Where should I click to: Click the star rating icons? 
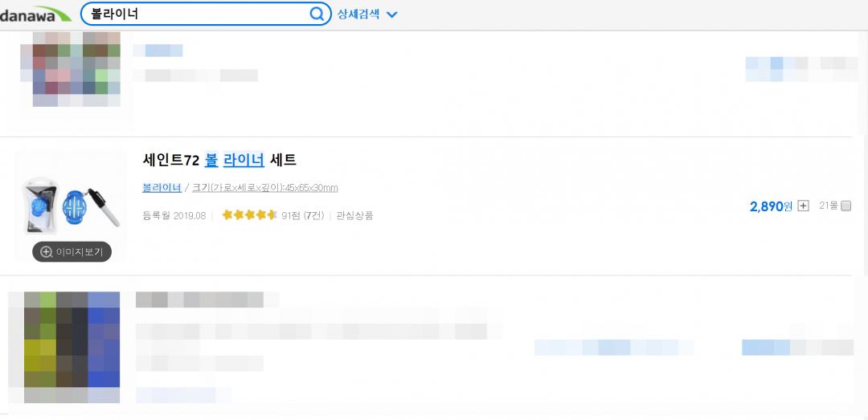click(249, 215)
